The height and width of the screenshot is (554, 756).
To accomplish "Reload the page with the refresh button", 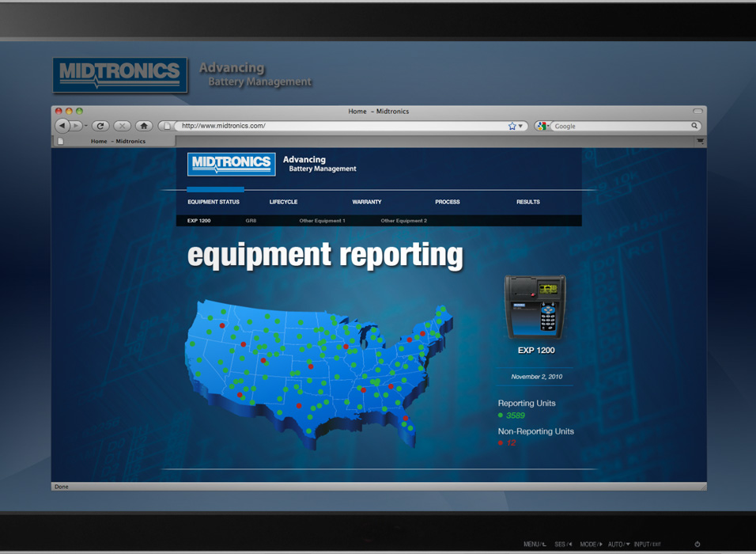I will 100,126.
